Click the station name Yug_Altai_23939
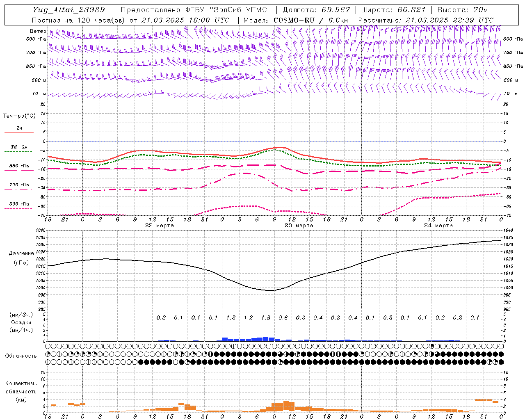Screen dimensions: 525x420 68,9
